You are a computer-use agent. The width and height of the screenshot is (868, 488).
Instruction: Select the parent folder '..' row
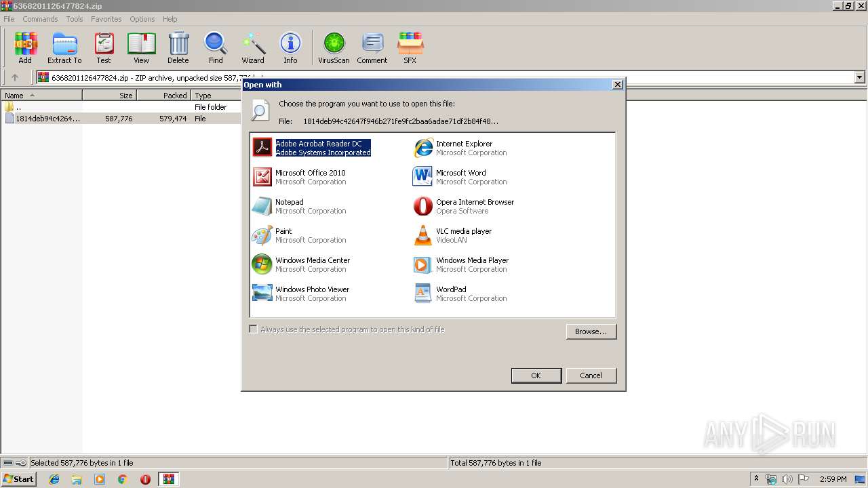pos(121,107)
